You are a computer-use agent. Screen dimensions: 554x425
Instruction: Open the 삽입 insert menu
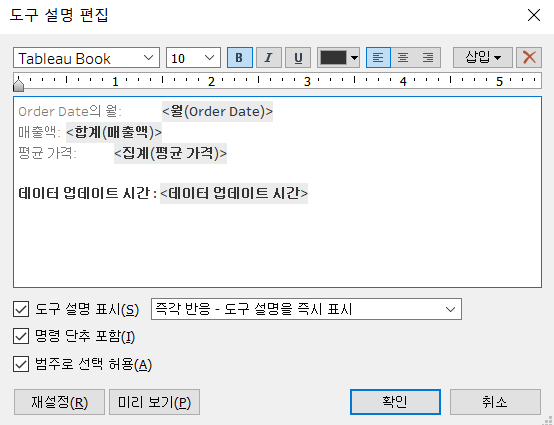(483, 58)
